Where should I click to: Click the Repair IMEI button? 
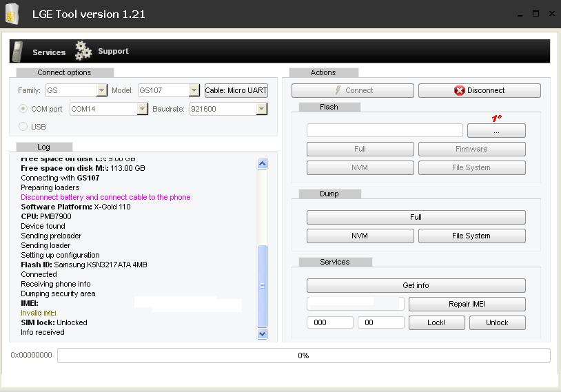(x=467, y=304)
